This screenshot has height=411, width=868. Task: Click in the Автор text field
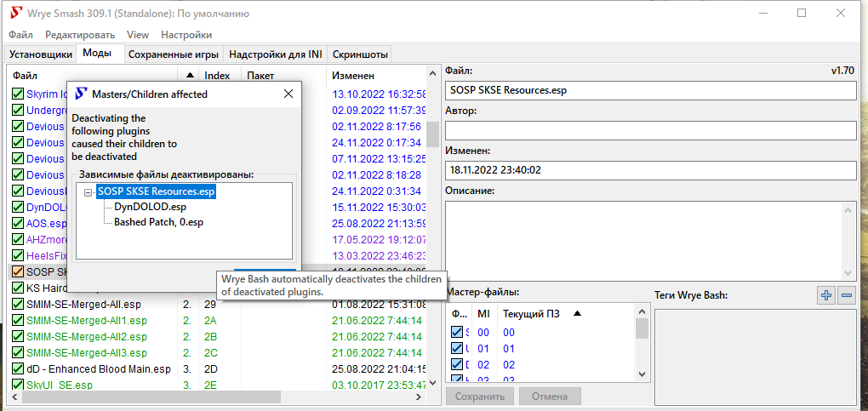(x=649, y=130)
